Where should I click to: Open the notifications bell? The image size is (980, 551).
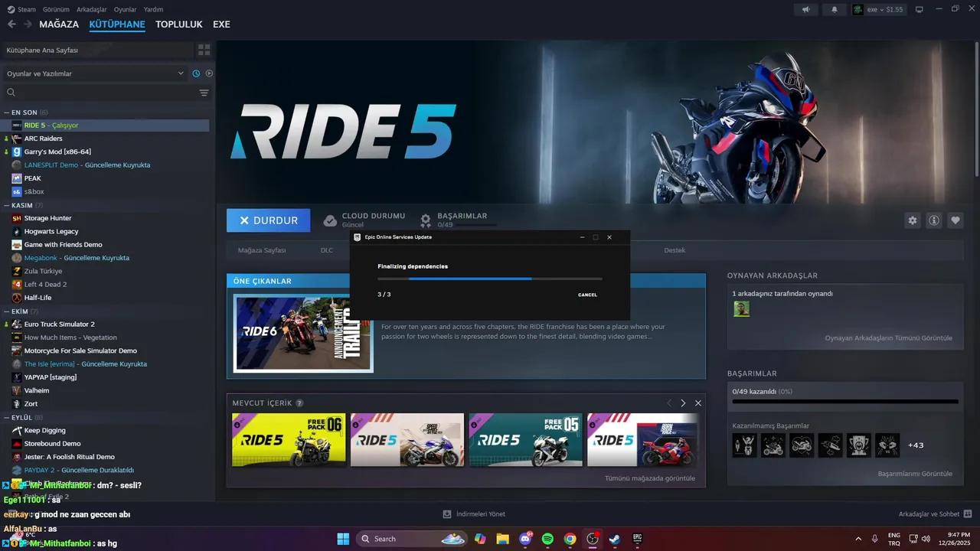point(835,9)
